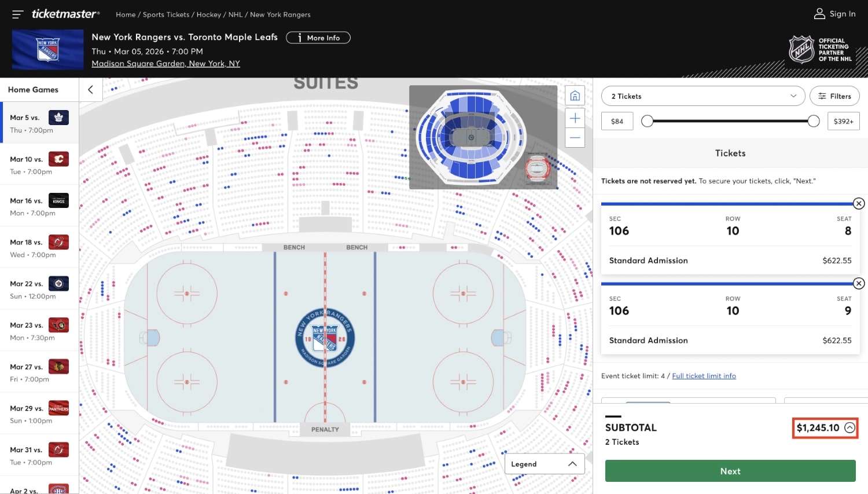This screenshot has width=868, height=494.
Task: Click the Next button to checkout
Action: point(730,471)
